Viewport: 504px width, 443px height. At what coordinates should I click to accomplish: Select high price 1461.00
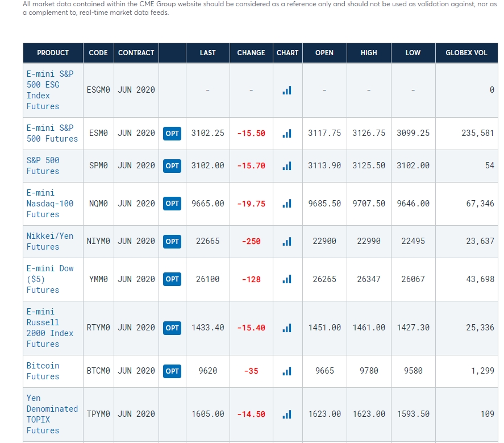coord(369,328)
